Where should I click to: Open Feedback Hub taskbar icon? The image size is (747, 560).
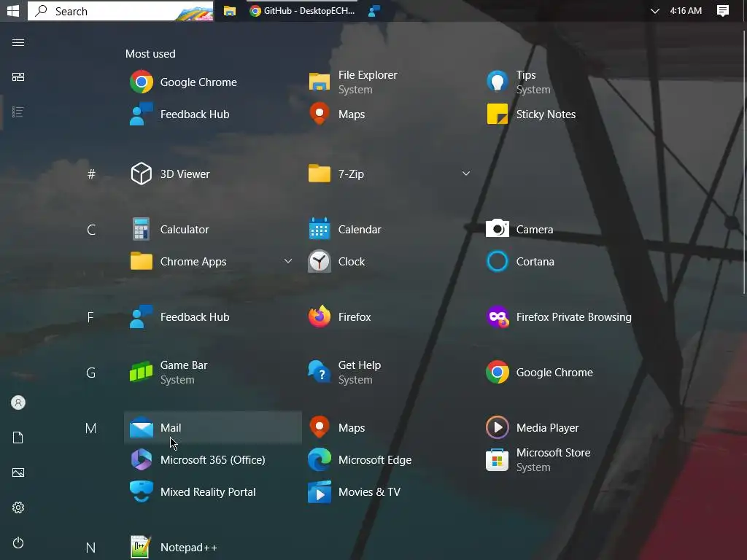coord(374,11)
